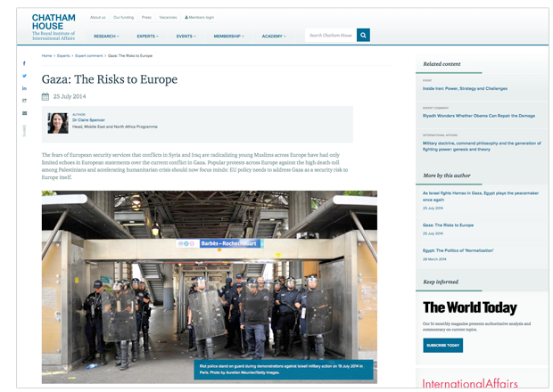553x392 pixels.
Task: Go to Expert comment breadcrumb
Action: point(97,56)
